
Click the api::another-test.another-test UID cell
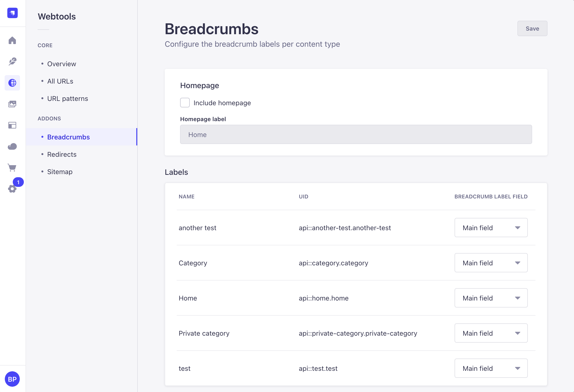click(345, 228)
